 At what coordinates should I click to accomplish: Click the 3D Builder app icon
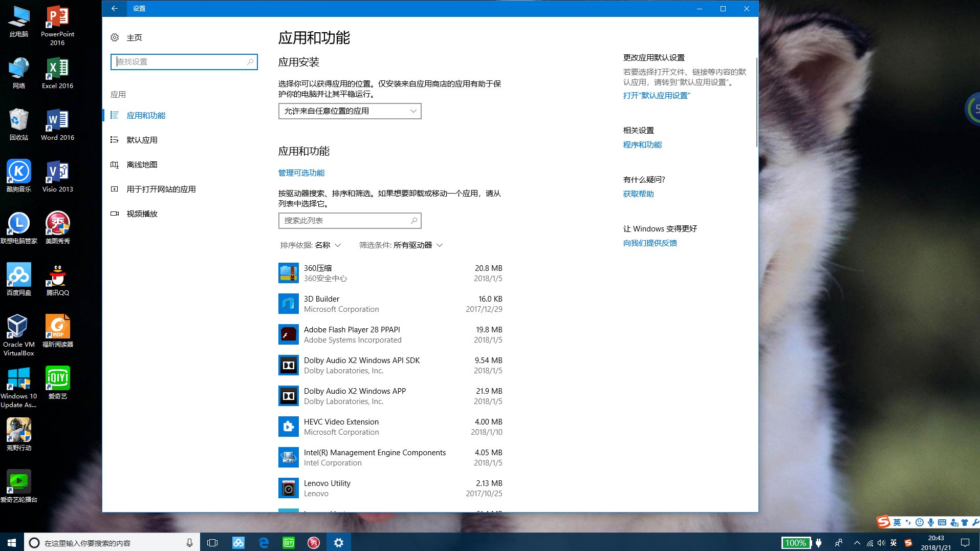click(x=289, y=303)
